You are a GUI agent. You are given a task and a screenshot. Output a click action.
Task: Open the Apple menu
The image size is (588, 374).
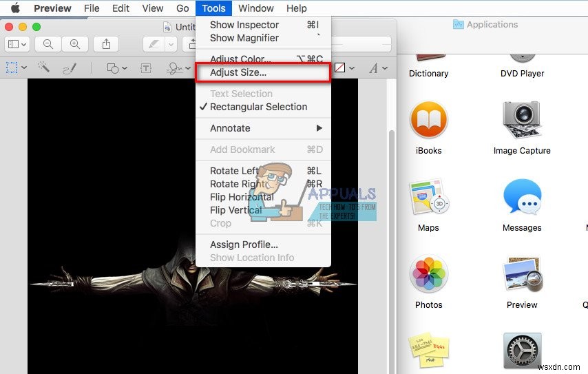click(15, 8)
